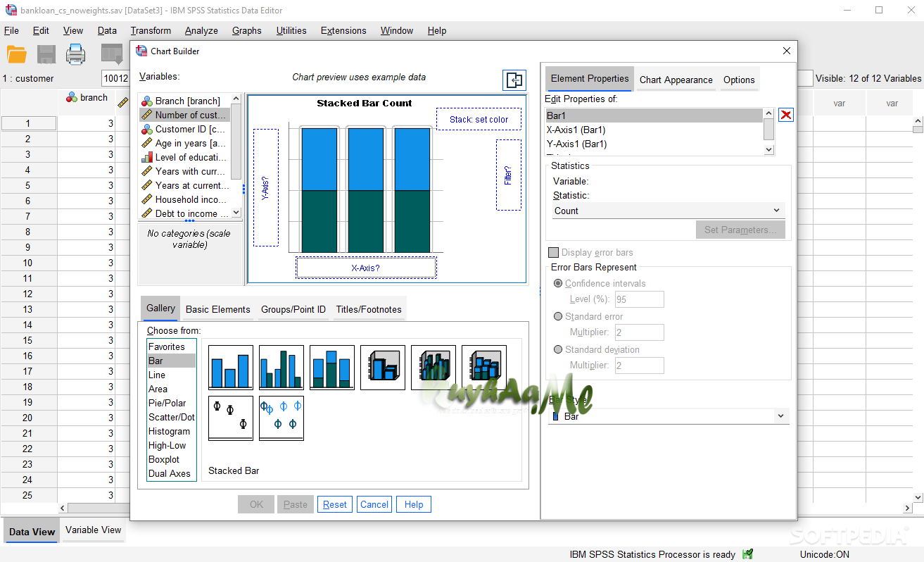
Task: Click the Help button
Action: coord(414,504)
